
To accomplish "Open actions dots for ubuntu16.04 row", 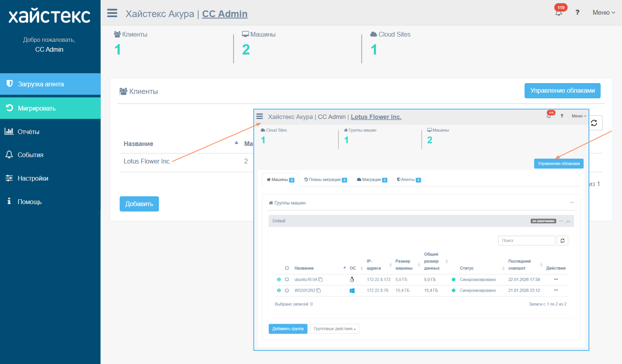I will [556, 279].
